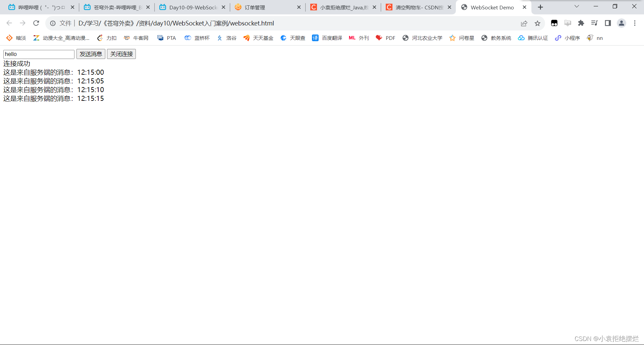Close the WebSocket Demo tab

coord(525,7)
